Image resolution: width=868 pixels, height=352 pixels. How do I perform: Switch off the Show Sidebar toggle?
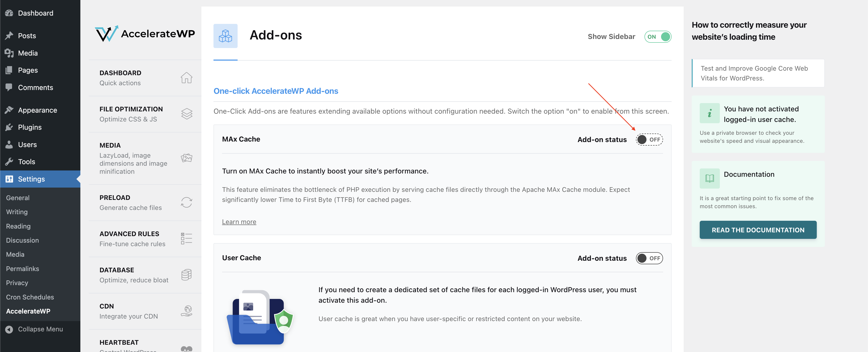[657, 37]
